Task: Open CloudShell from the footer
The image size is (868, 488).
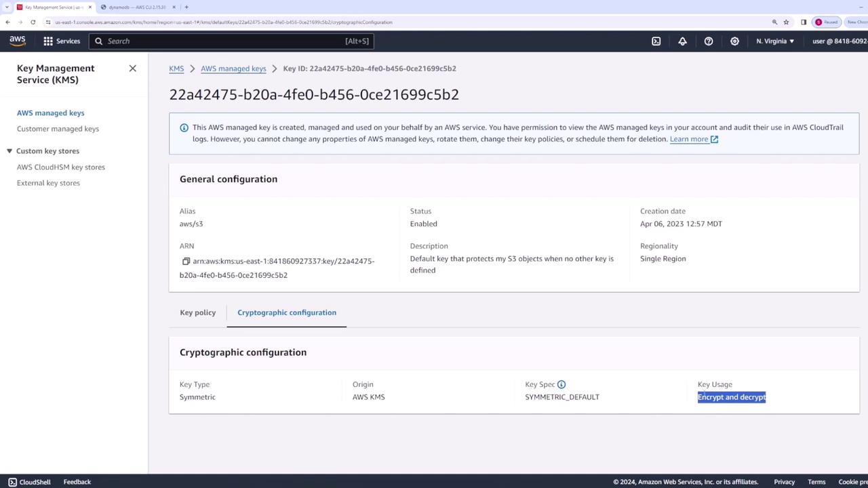Action: (29, 482)
